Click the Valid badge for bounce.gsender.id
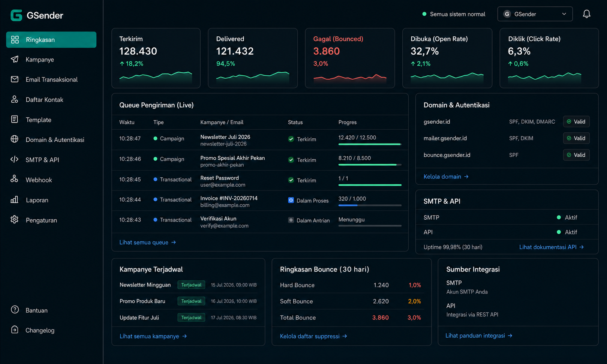This screenshot has height=364, width=607. pyautogui.click(x=576, y=155)
